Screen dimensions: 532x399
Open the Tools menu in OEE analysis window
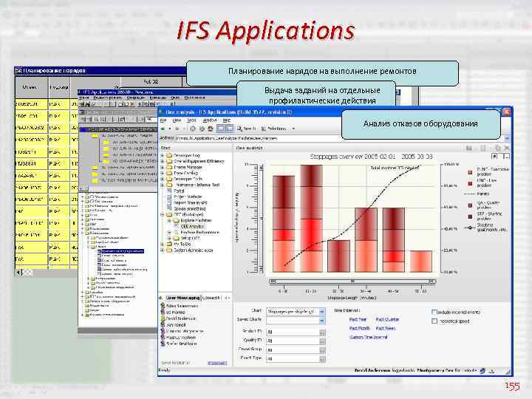[191, 120]
